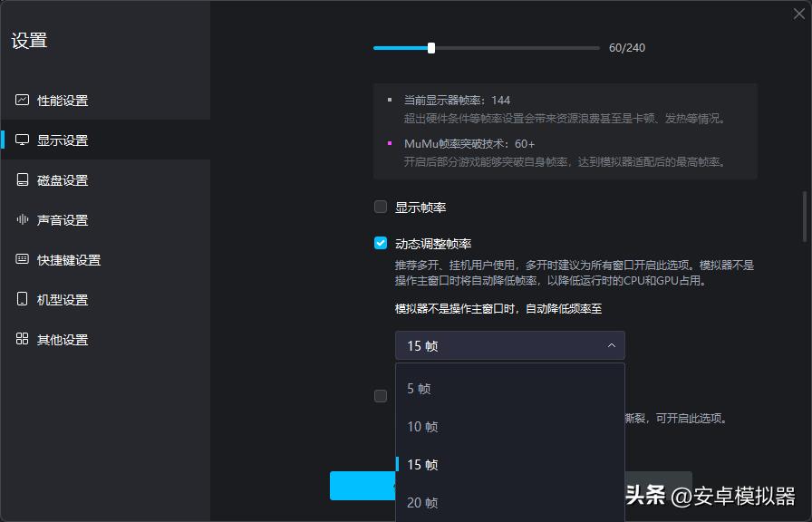Click the frame rate slider handle
Viewport: 812px width, 522px height.
(x=431, y=47)
